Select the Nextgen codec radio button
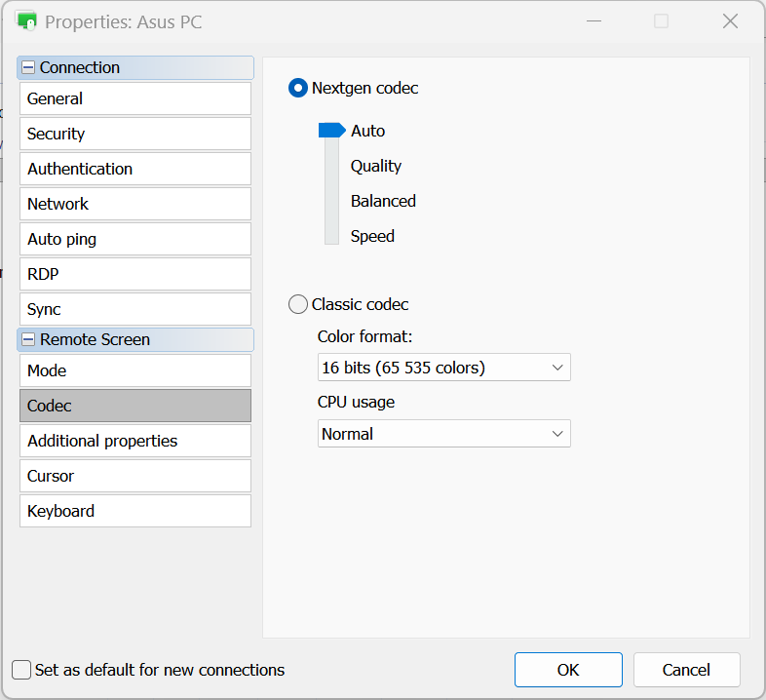This screenshot has width=766, height=700. [298, 88]
